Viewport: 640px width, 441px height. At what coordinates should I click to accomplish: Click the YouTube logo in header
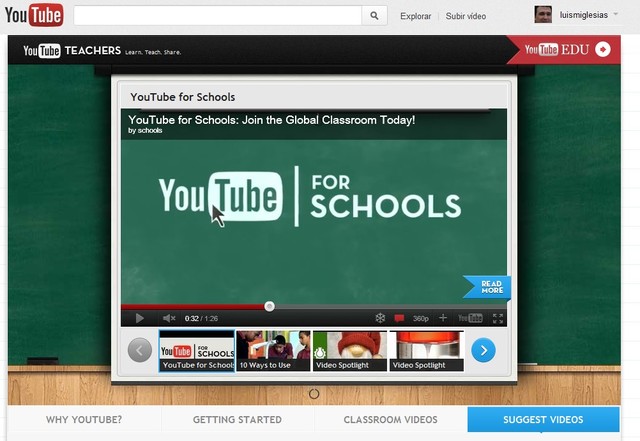point(34,16)
